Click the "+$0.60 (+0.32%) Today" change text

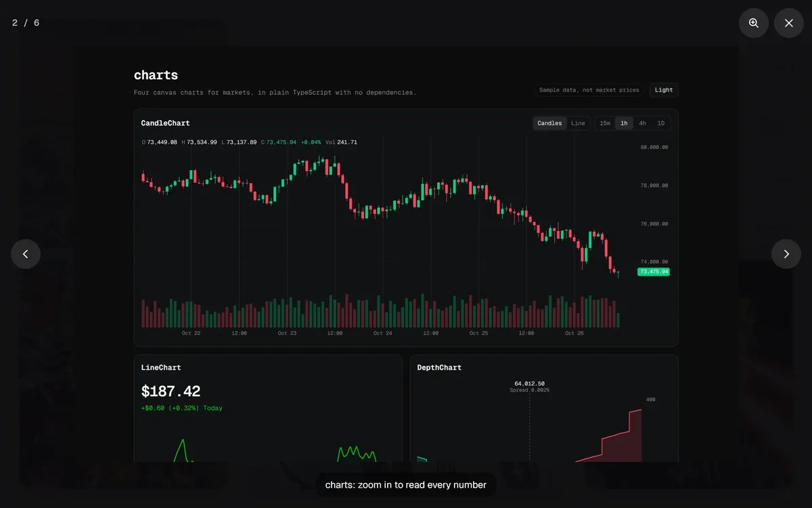(x=181, y=408)
